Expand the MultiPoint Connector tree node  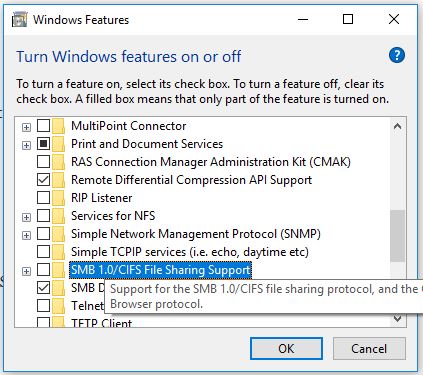(x=26, y=127)
